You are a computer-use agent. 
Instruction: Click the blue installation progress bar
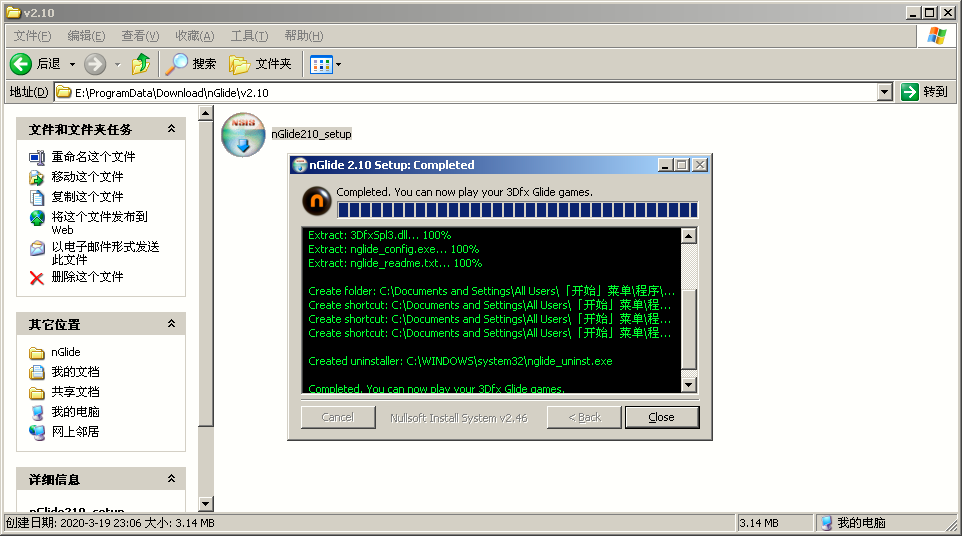pos(517,210)
